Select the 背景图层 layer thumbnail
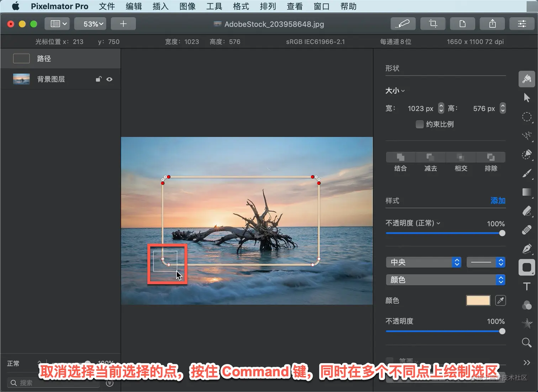The image size is (538, 392). coord(21,79)
